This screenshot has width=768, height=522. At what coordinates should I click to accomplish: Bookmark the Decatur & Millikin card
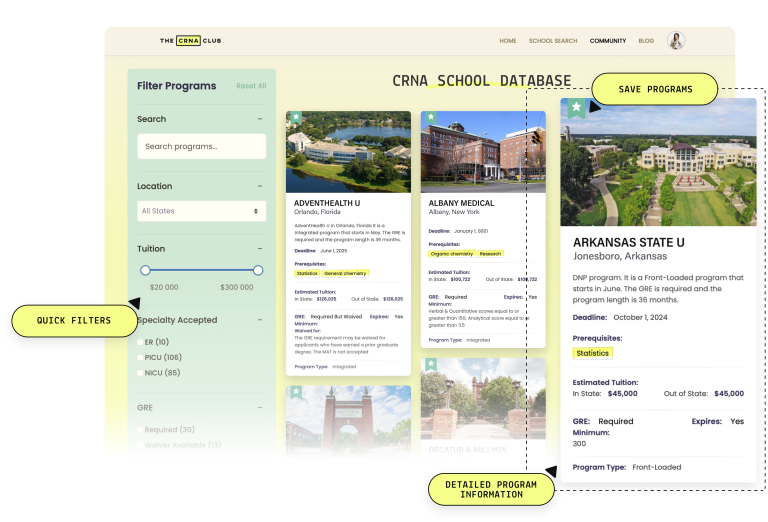coord(431,364)
